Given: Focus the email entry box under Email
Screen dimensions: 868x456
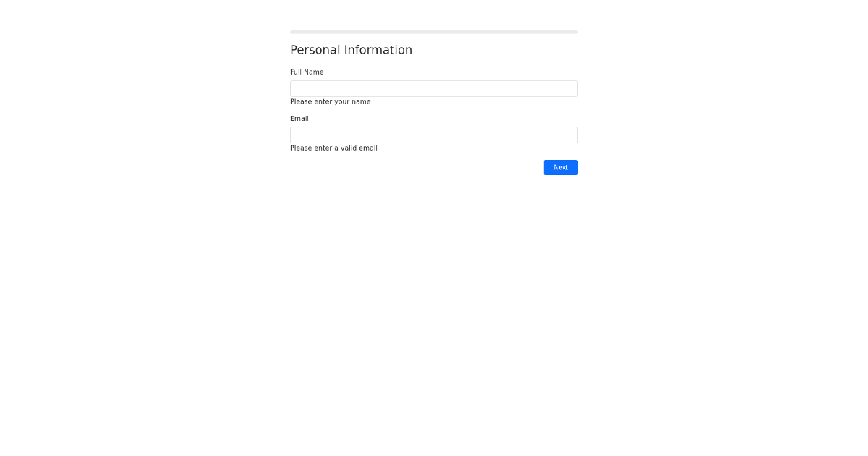Looking at the screenshot, I should coord(433,135).
